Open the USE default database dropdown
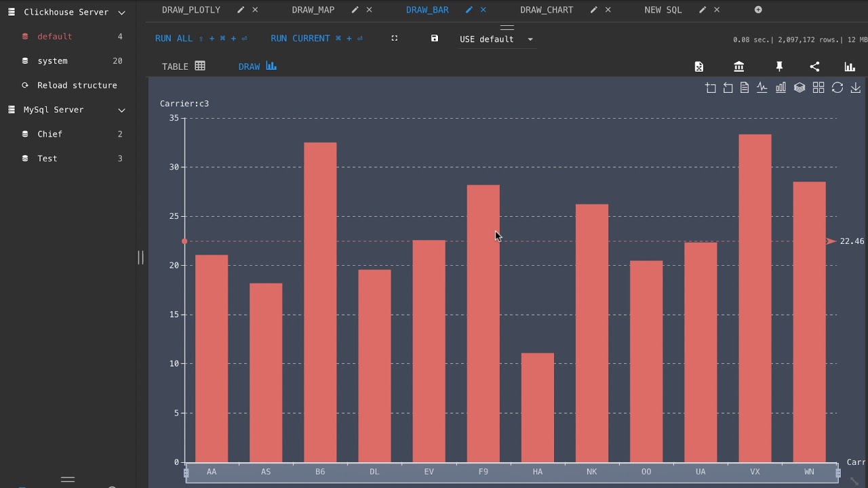 [497, 39]
